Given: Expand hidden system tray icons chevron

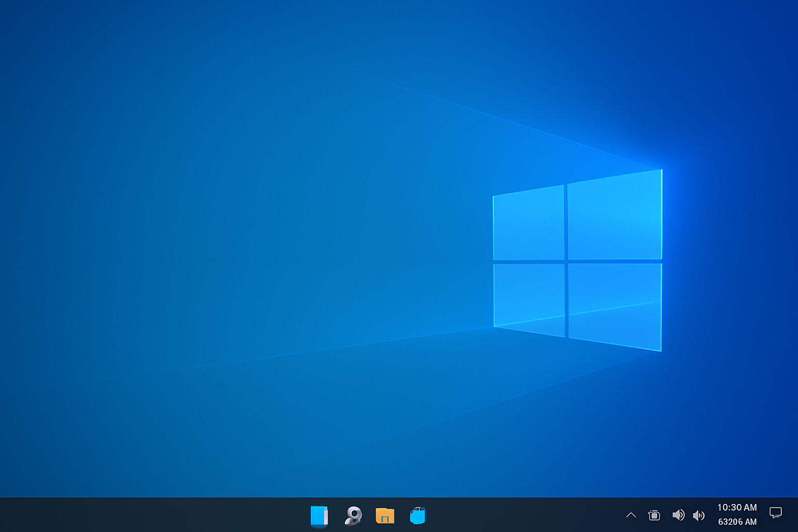Looking at the screenshot, I should click(631, 515).
